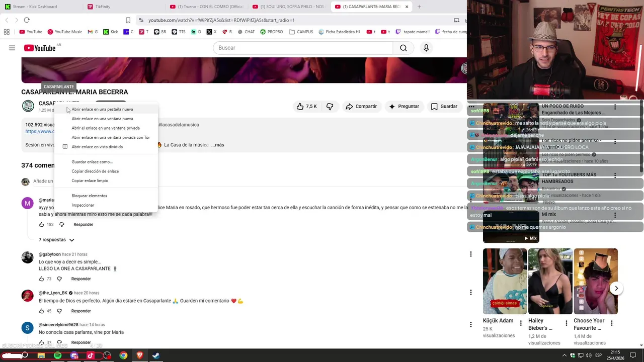Open the YouTube hamburger guide menu
This screenshot has width=644, height=362.
click(12, 48)
